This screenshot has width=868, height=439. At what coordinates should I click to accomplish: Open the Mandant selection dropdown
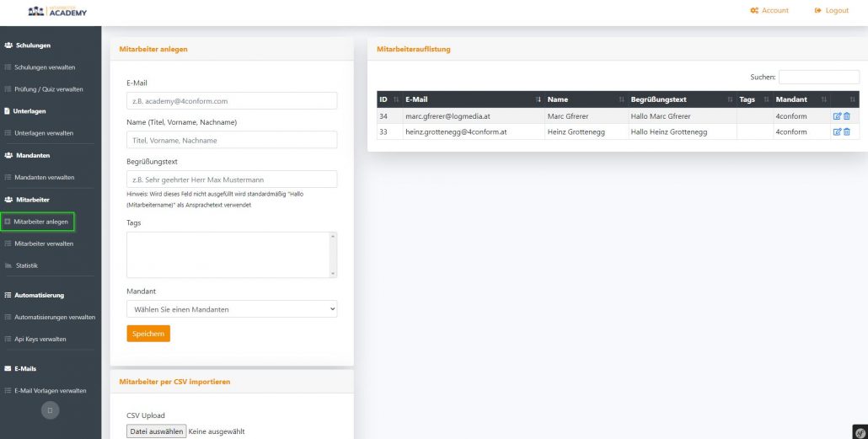pyautogui.click(x=232, y=309)
